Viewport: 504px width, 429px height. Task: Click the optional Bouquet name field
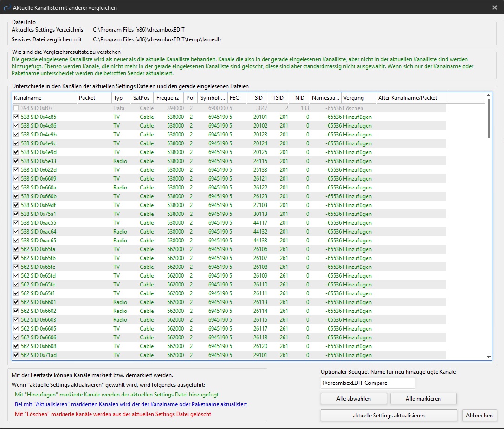(x=368, y=383)
